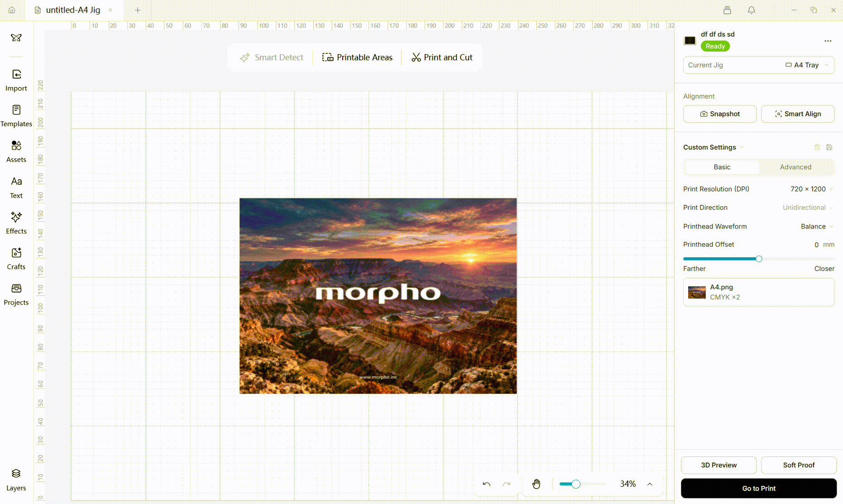Enable Print and Cut mode
The image size is (843, 504).
pyautogui.click(x=442, y=57)
